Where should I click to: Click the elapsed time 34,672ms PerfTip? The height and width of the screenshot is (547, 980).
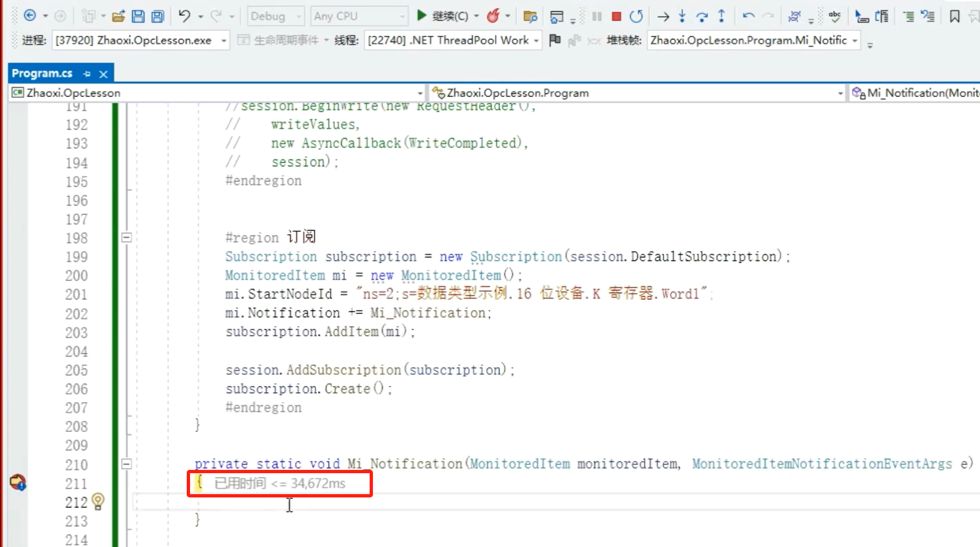click(x=280, y=484)
